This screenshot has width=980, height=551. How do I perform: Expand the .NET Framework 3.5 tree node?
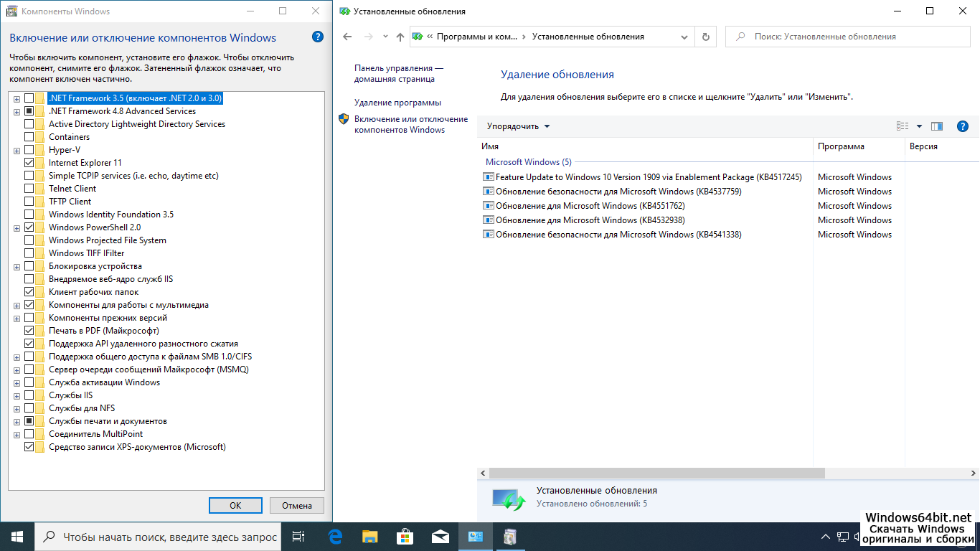click(17, 98)
